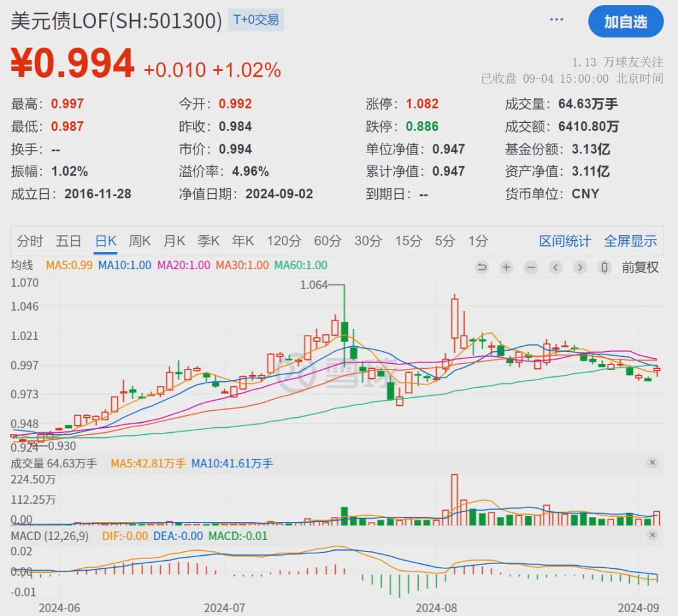Switch to 120分 chart tab
The height and width of the screenshot is (616, 678).
click(284, 241)
